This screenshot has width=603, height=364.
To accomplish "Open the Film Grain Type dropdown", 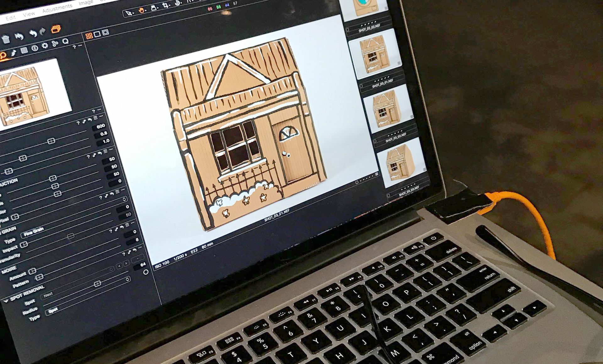I will (x=34, y=232).
